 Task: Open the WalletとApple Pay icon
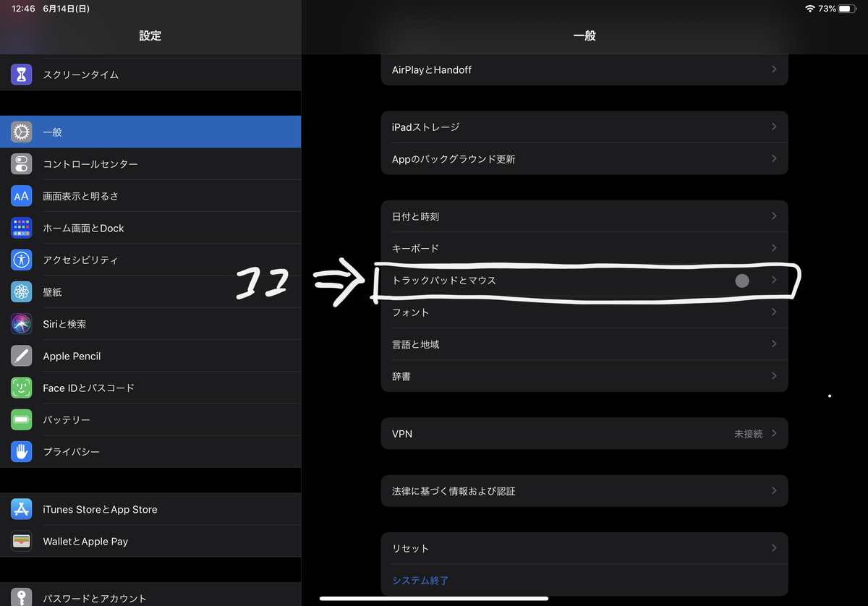[x=22, y=541]
